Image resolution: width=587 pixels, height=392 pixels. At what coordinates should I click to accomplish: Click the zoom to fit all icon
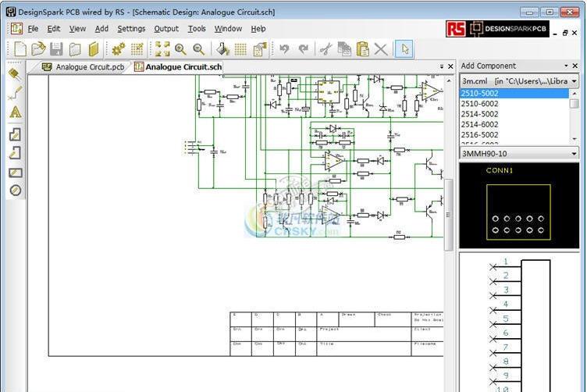162,49
